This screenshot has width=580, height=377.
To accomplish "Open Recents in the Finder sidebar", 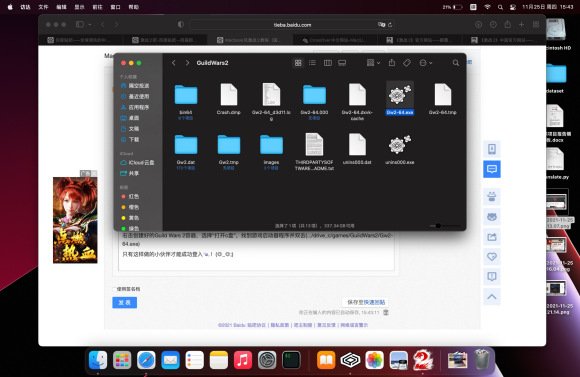I will pos(135,96).
